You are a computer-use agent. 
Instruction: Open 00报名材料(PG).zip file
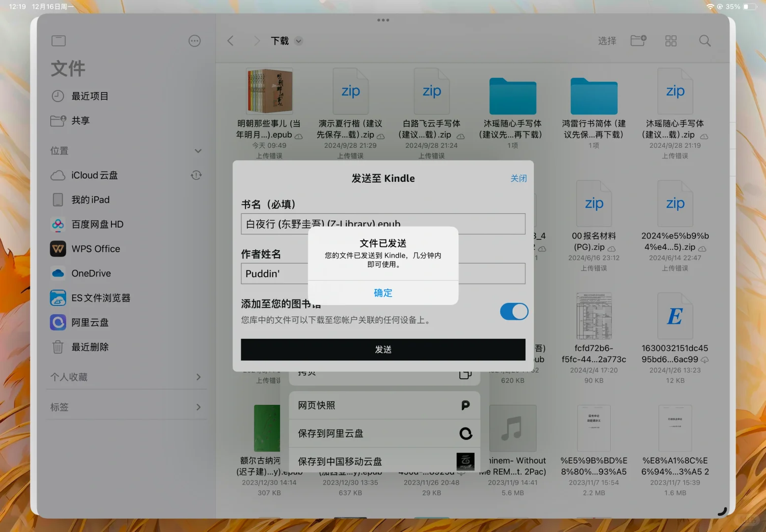(594, 204)
